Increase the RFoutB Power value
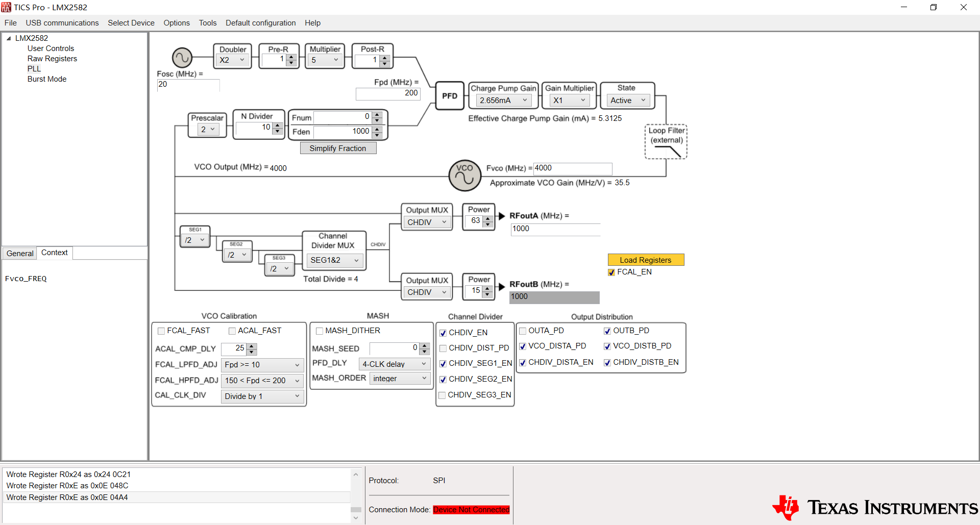Screen dimensions: 980x525 click(487, 289)
